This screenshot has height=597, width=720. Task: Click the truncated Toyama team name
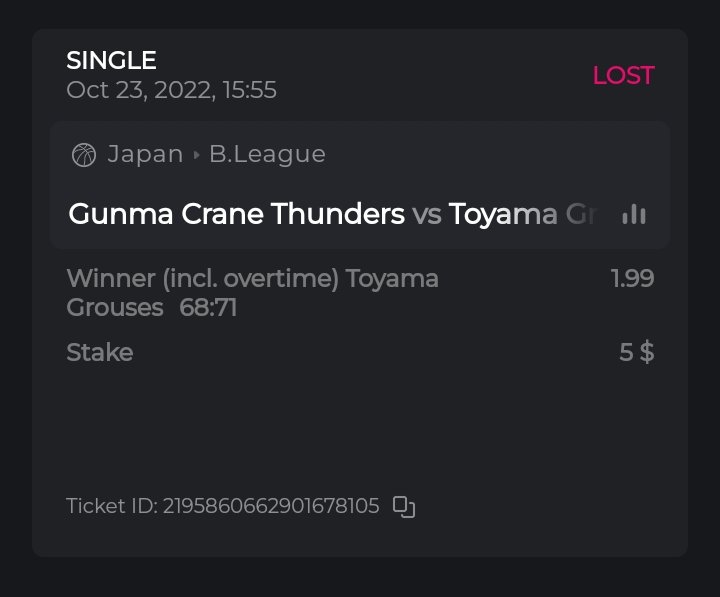522,214
